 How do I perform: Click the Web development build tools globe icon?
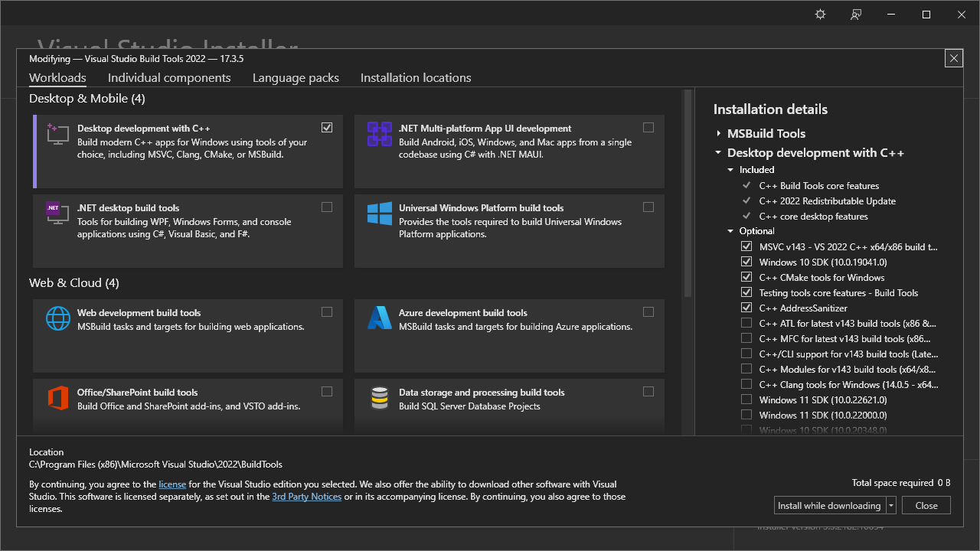click(58, 318)
